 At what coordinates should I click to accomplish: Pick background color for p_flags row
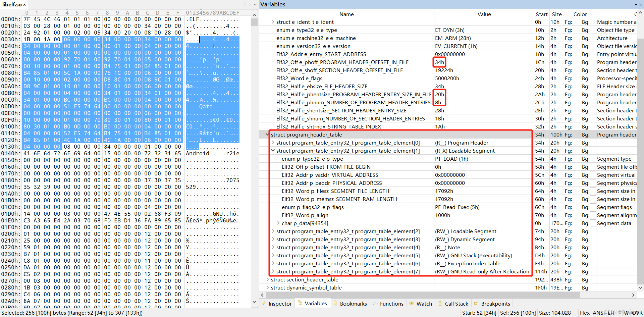coord(593,207)
